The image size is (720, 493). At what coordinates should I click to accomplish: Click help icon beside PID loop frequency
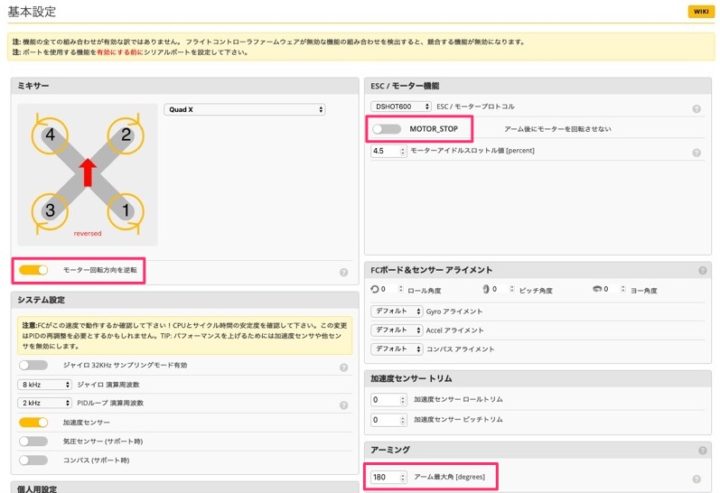coord(343,404)
